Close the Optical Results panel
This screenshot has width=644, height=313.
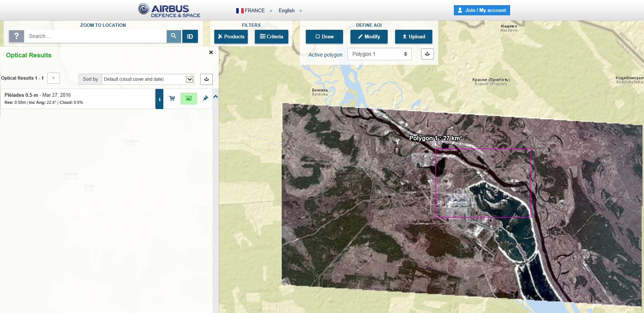click(x=211, y=52)
